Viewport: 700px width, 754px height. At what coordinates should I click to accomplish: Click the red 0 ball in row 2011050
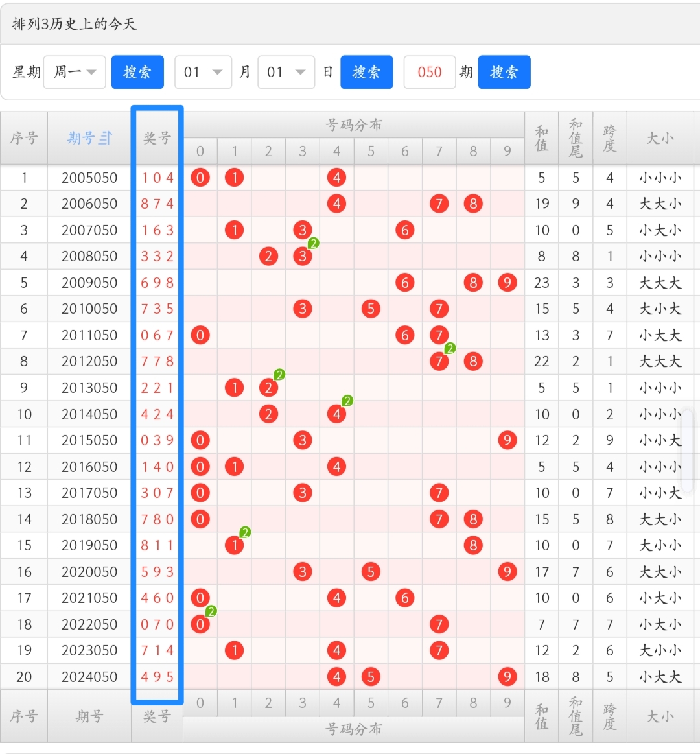pos(200,335)
